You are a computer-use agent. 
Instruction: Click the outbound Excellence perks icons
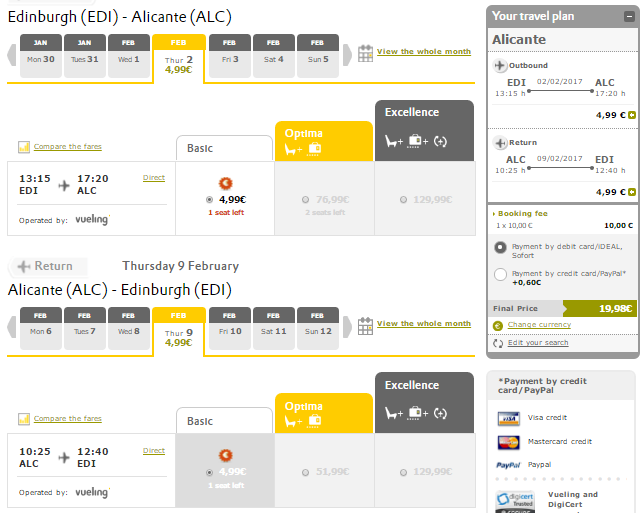tap(416, 141)
